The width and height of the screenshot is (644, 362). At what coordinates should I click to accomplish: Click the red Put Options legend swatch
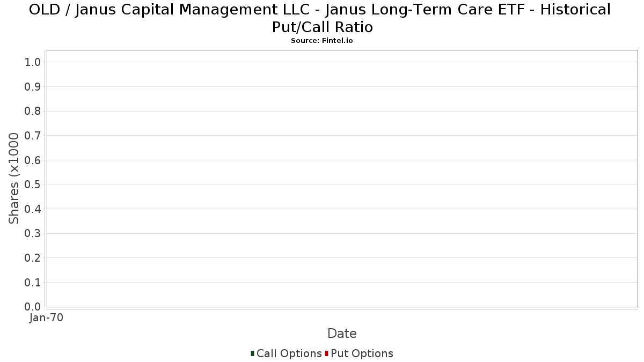pyautogui.click(x=326, y=353)
